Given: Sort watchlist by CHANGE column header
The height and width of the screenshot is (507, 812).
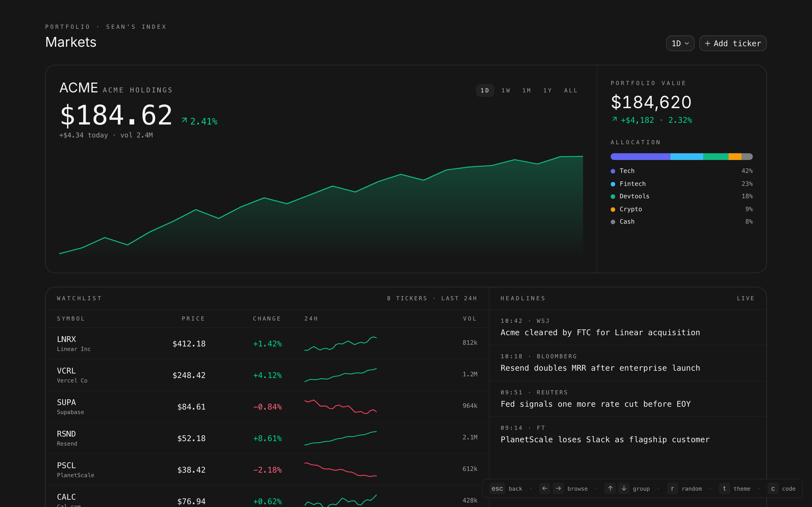Looking at the screenshot, I should click(267, 319).
